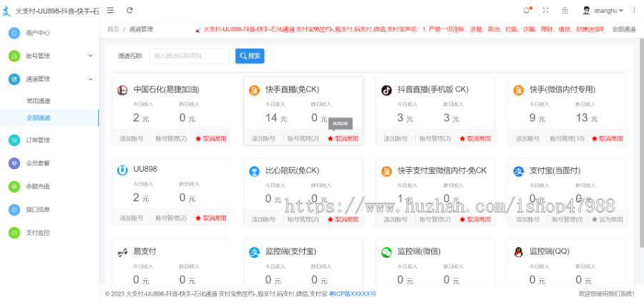
Task: Open 常用通道 submenu item
Action: click(38, 101)
